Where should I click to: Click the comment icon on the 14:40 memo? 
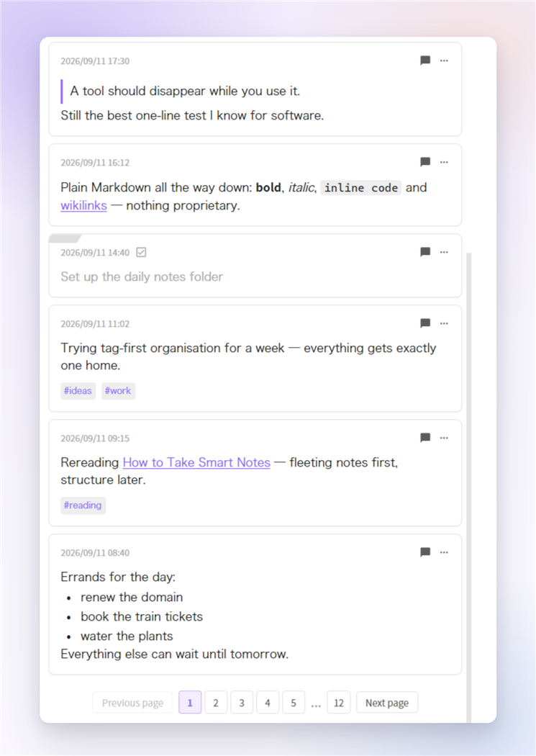(x=425, y=252)
